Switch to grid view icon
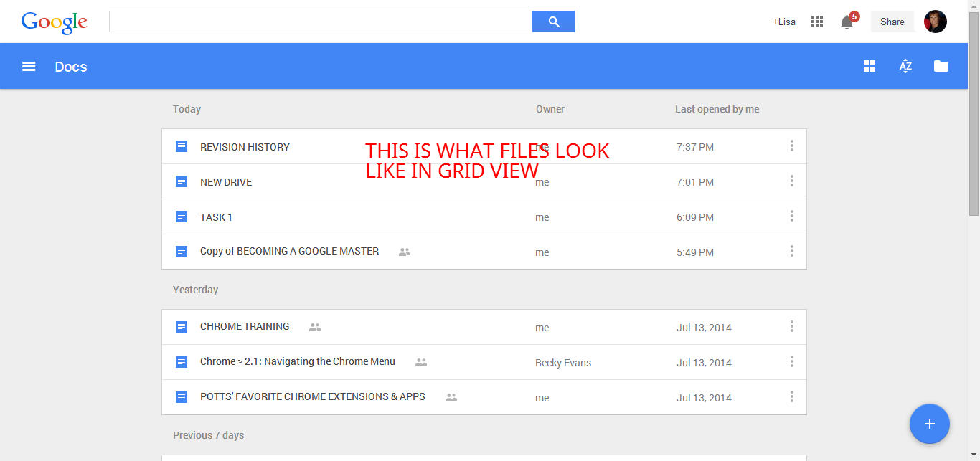Image resolution: width=980 pixels, height=461 pixels. [870, 67]
